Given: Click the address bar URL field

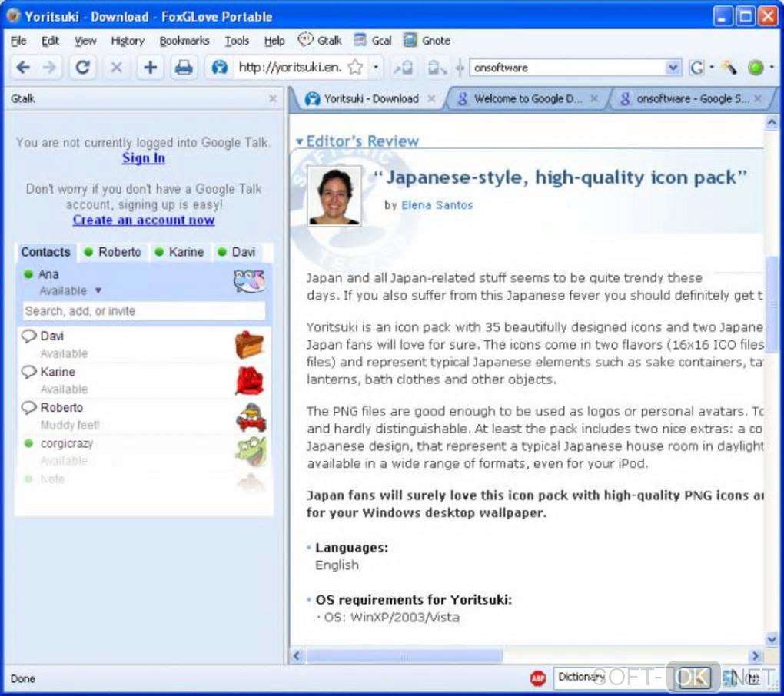Looking at the screenshot, I should pos(290,67).
